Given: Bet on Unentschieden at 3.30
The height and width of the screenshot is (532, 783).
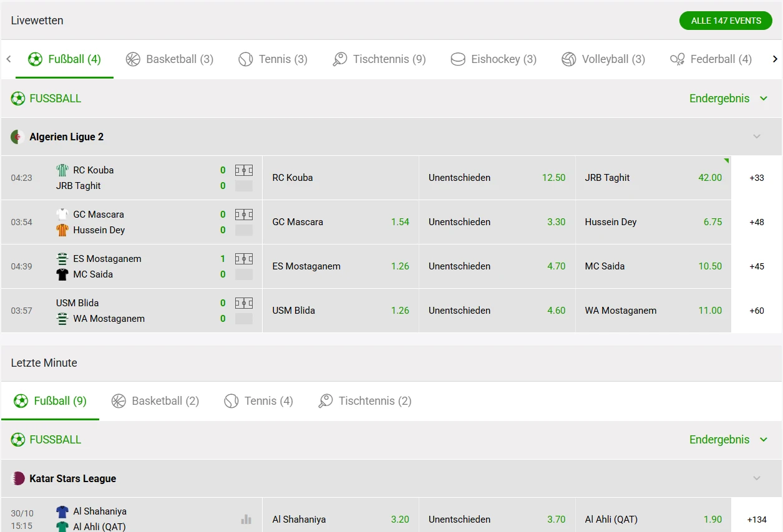Looking at the screenshot, I should pyautogui.click(x=497, y=222).
